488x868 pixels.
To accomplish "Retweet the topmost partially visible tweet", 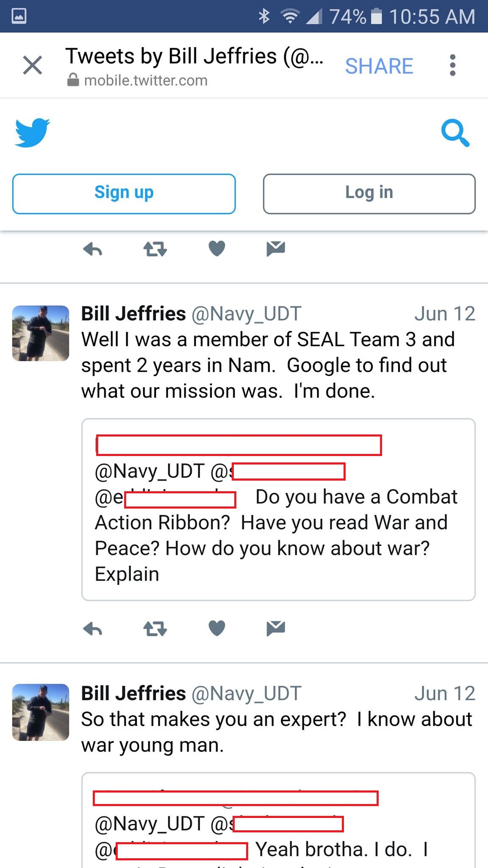I will pos(155,249).
